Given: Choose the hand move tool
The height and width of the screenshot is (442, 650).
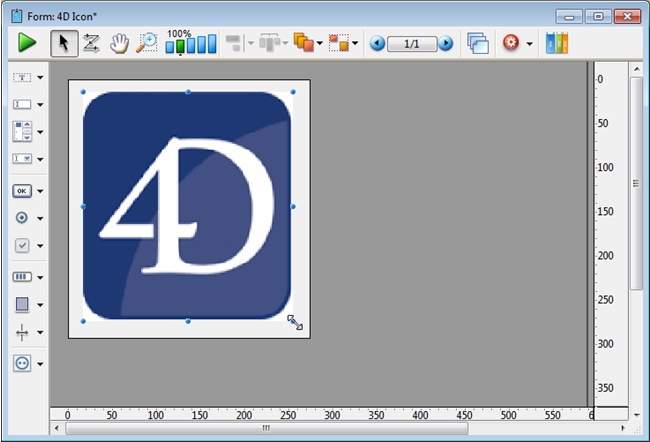Looking at the screenshot, I should 119,43.
